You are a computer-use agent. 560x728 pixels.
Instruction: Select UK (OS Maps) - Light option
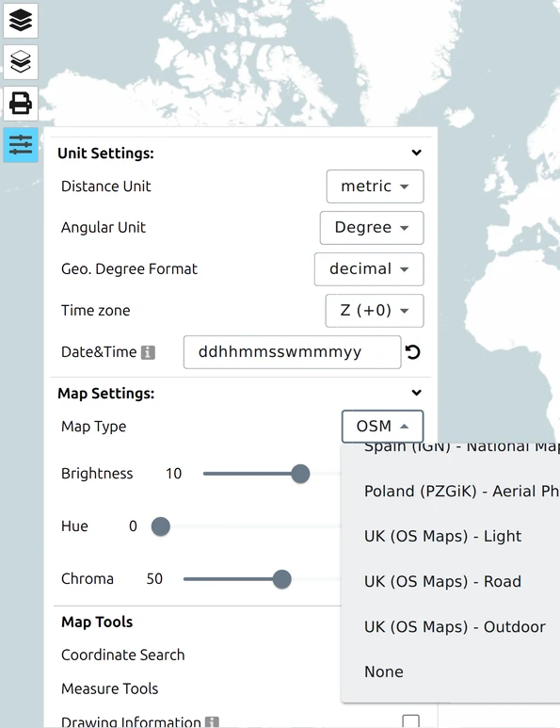click(x=451, y=536)
